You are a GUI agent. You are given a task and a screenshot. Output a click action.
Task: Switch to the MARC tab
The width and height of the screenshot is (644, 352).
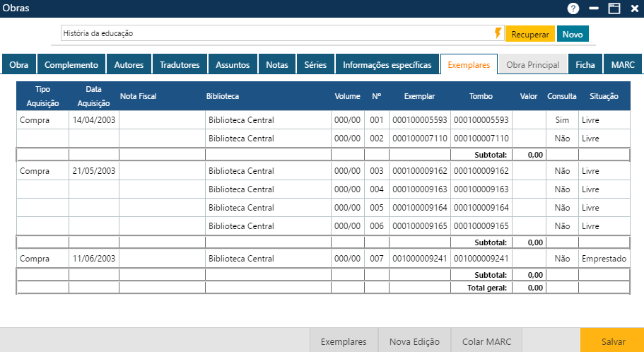(x=623, y=65)
